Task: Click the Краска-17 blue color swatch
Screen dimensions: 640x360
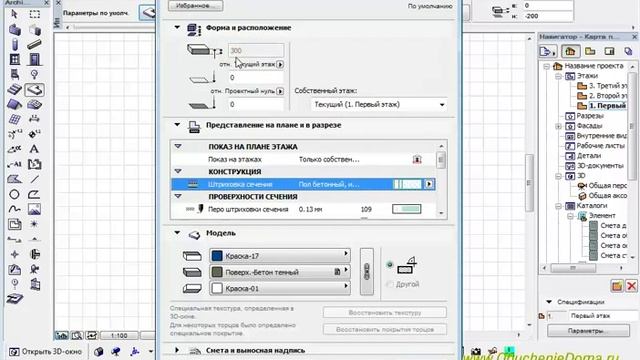Action: tap(217, 256)
